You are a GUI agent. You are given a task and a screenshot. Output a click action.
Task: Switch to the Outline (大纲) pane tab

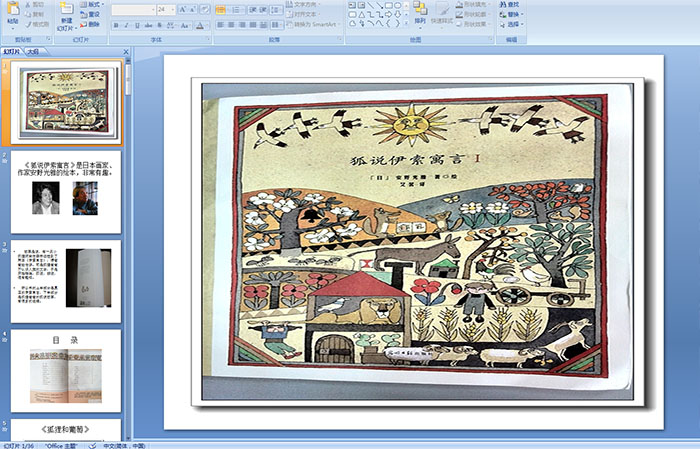click(x=33, y=52)
